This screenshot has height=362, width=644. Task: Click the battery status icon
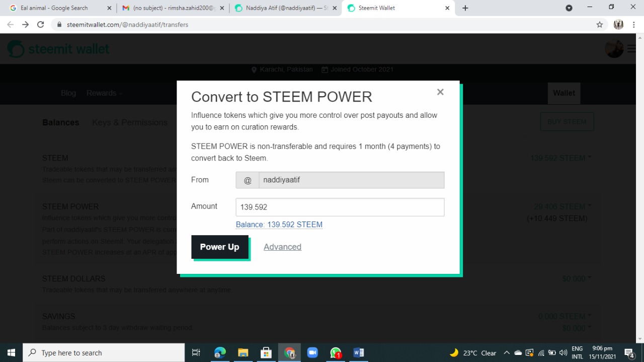(x=552, y=352)
